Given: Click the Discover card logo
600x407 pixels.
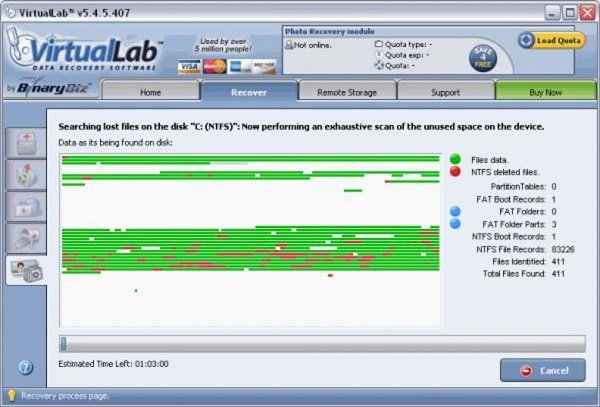Looking at the screenshot, I should tap(264, 67).
